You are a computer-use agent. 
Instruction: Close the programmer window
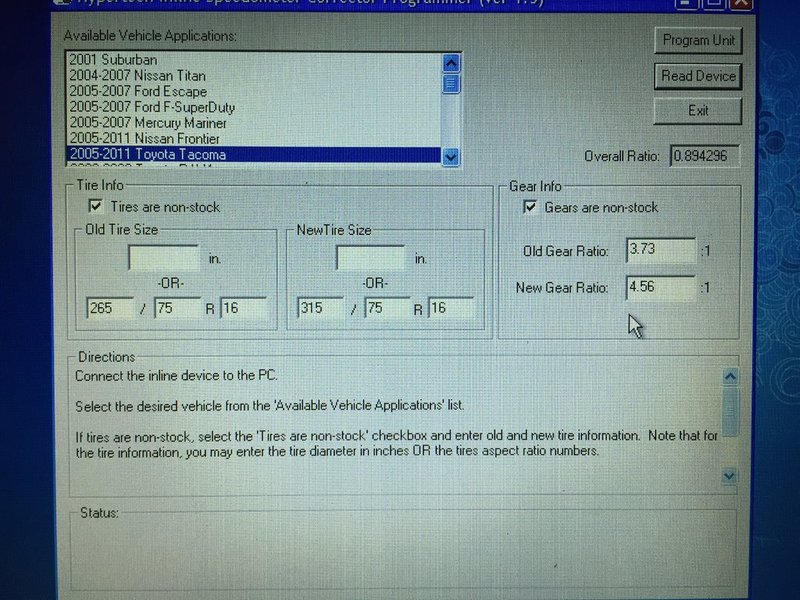(741, 4)
